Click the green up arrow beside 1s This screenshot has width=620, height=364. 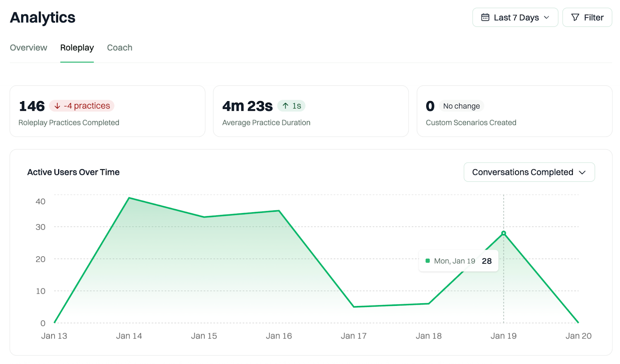[x=286, y=106]
